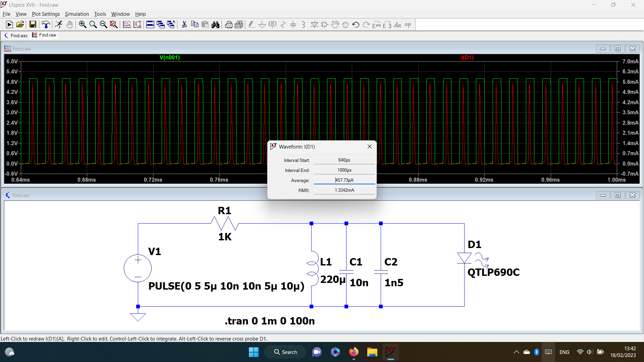Click the Print icon in the toolbar

(x=239, y=24)
